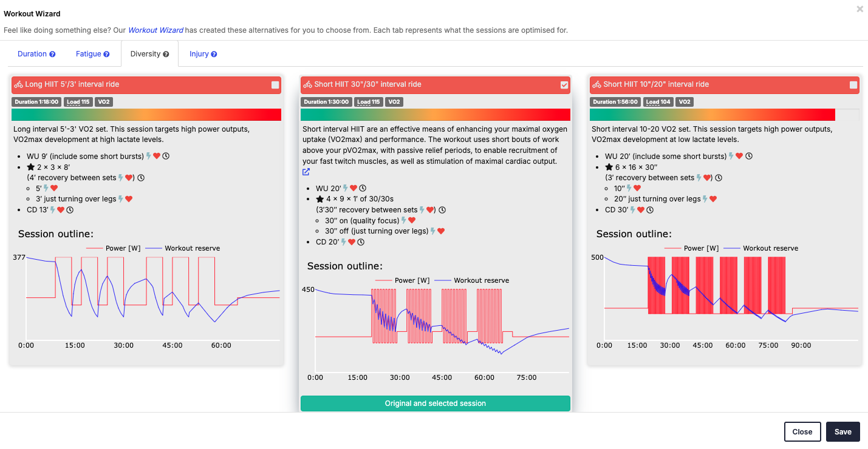Click the question mark icon beside Injury
868x449 pixels.
click(214, 54)
